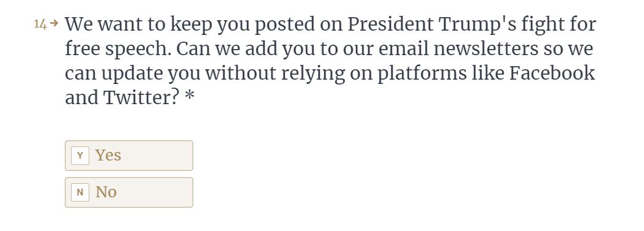
Task: Click the required asterisk after 'Twitter?'
Action: pos(190,97)
